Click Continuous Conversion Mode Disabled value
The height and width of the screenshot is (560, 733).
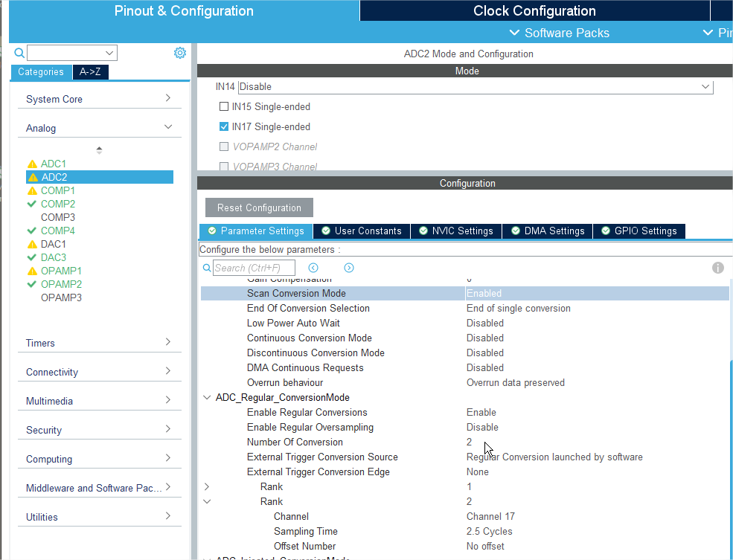[x=484, y=338]
